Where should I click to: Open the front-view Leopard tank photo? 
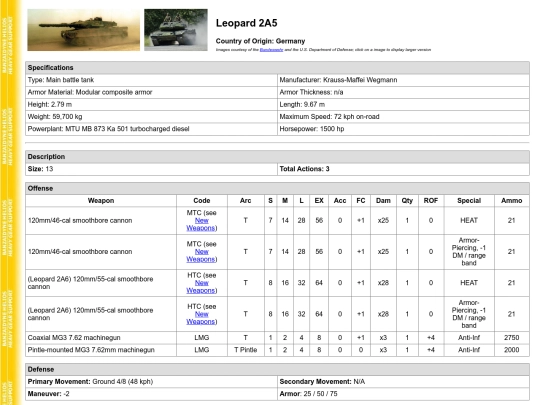click(176, 30)
